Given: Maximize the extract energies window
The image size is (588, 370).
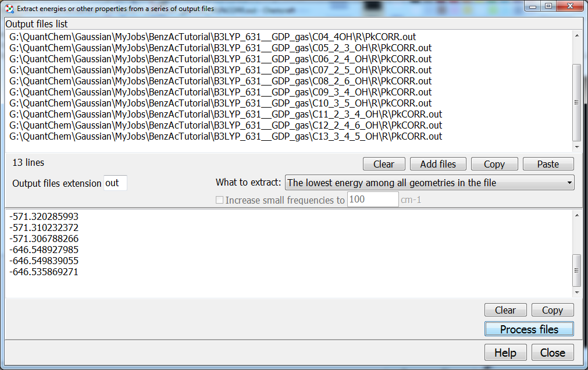Looking at the screenshot, I should click(548, 6).
